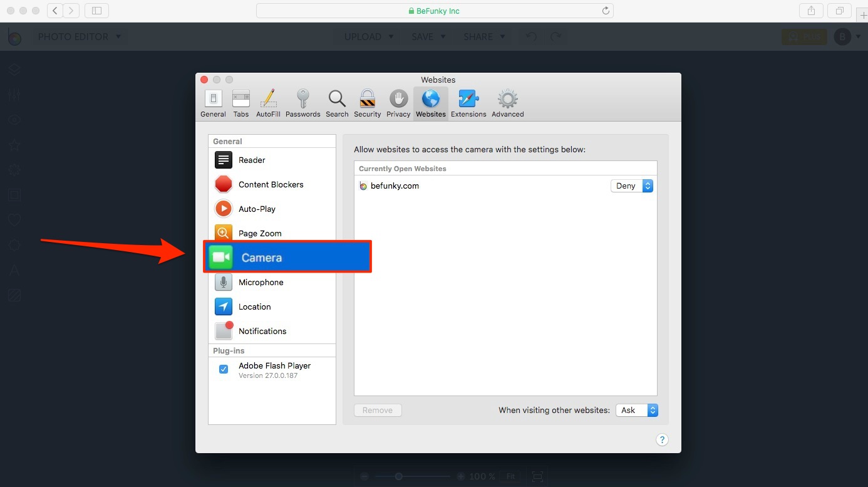
Task: Open the layers icon in BeFunky sidebar
Action: (x=14, y=70)
